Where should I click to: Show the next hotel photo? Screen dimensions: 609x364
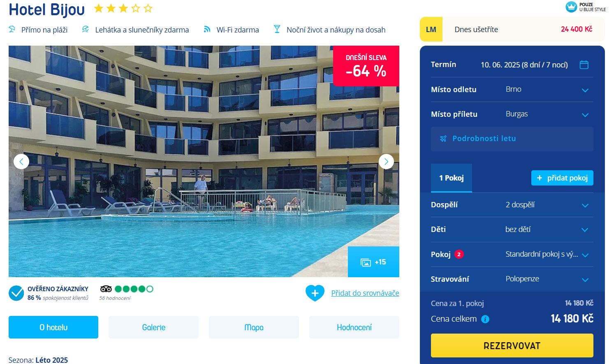pos(386,162)
